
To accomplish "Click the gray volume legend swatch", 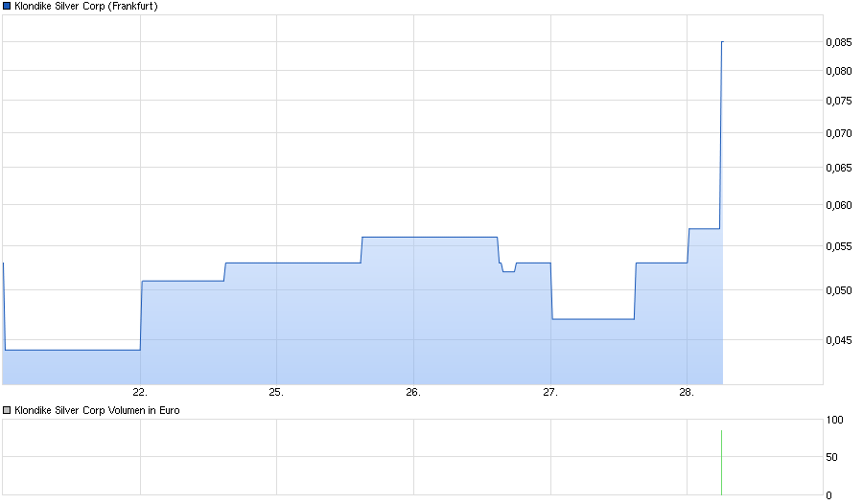I will (x=8, y=410).
